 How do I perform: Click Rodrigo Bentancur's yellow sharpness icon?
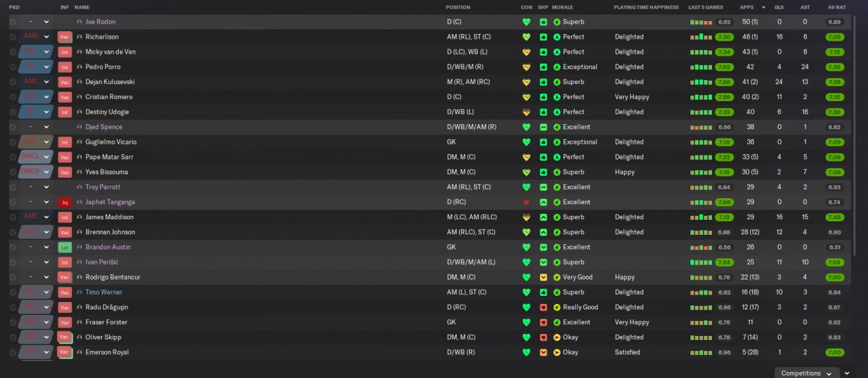pyautogui.click(x=543, y=278)
